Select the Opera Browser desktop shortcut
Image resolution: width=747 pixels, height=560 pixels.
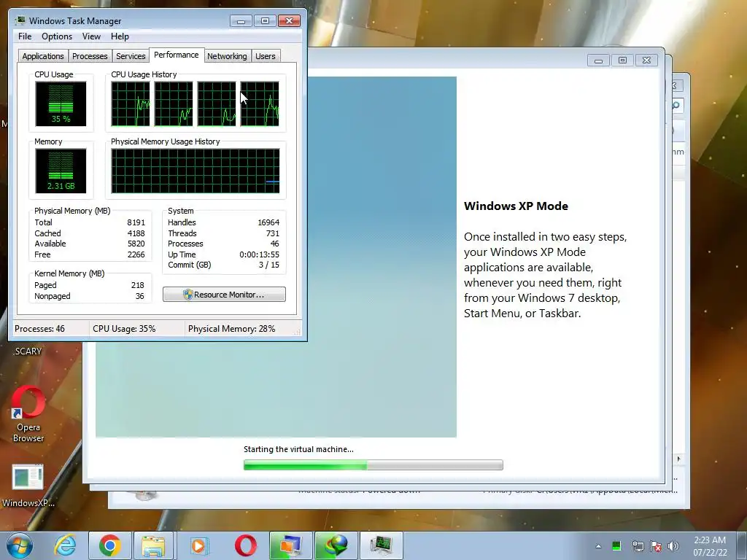(x=28, y=414)
